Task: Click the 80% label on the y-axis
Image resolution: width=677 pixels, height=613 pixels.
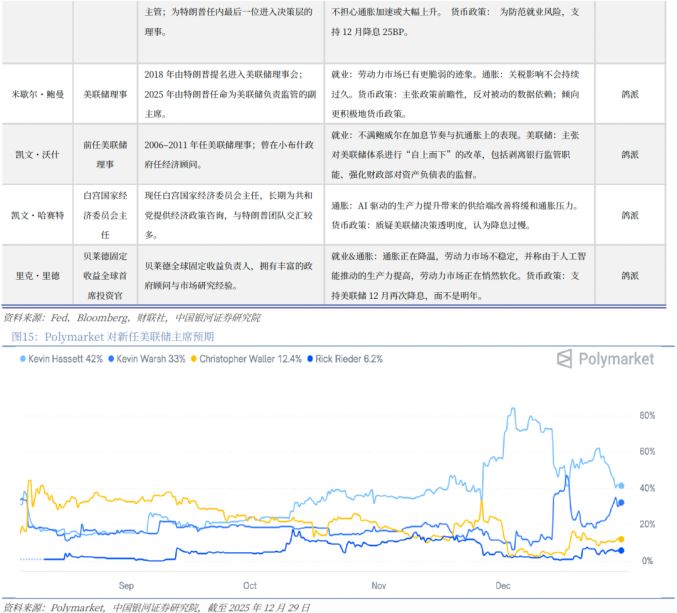Action: click(x=647, y=414)
